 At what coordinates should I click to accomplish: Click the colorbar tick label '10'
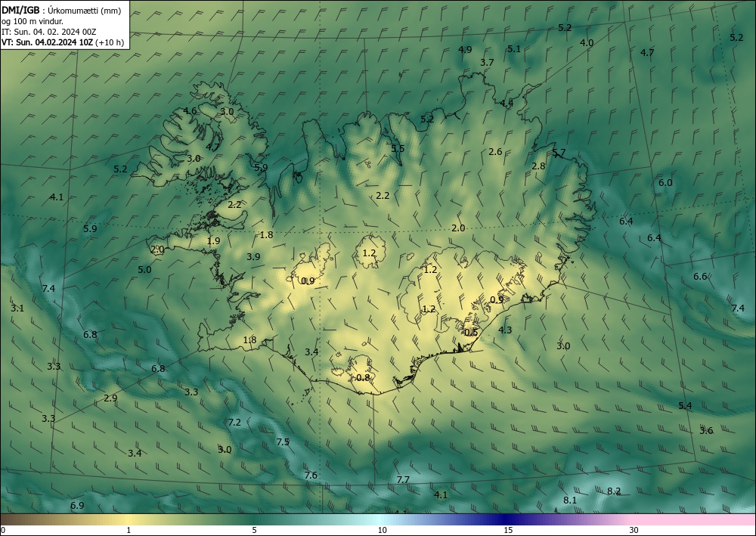pyautogui.click(x=382, y=531)
